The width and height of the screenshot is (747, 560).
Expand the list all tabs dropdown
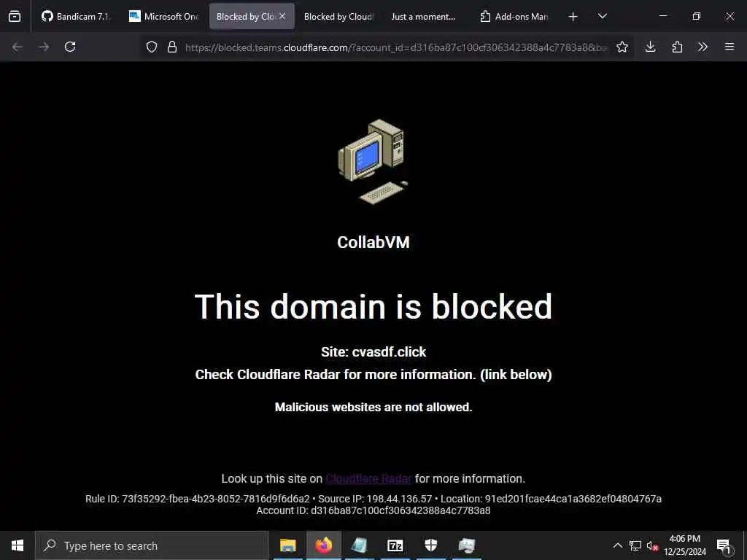(602, 16)
